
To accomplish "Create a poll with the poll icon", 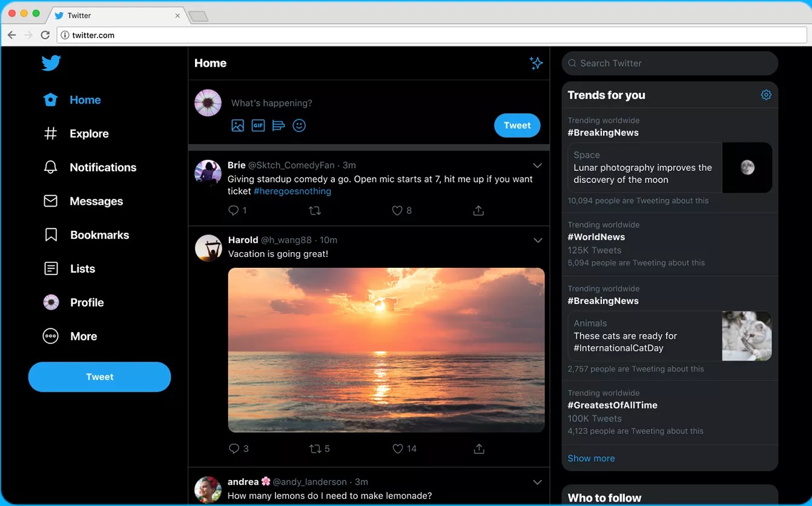I will point(279,125).
